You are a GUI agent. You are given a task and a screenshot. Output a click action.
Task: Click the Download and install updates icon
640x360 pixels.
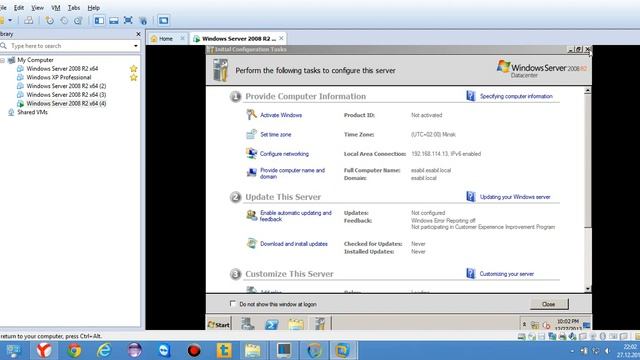click(x=251, y=243)
